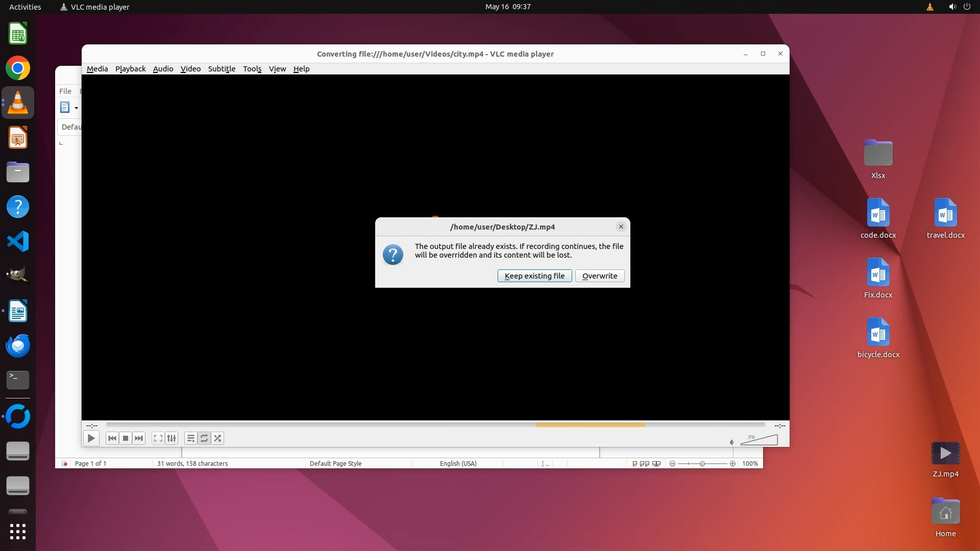Open the Tools menu

(252, 69)
